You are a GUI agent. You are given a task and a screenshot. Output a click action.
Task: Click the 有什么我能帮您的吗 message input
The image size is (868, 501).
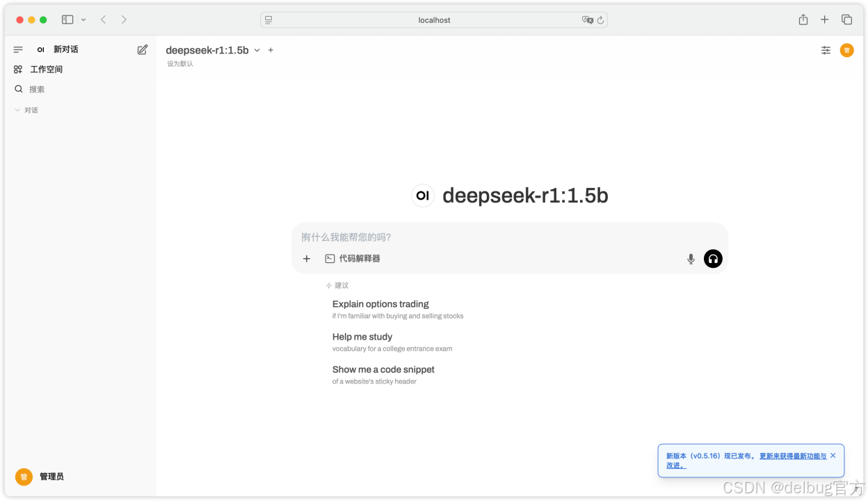coord(510,237)
